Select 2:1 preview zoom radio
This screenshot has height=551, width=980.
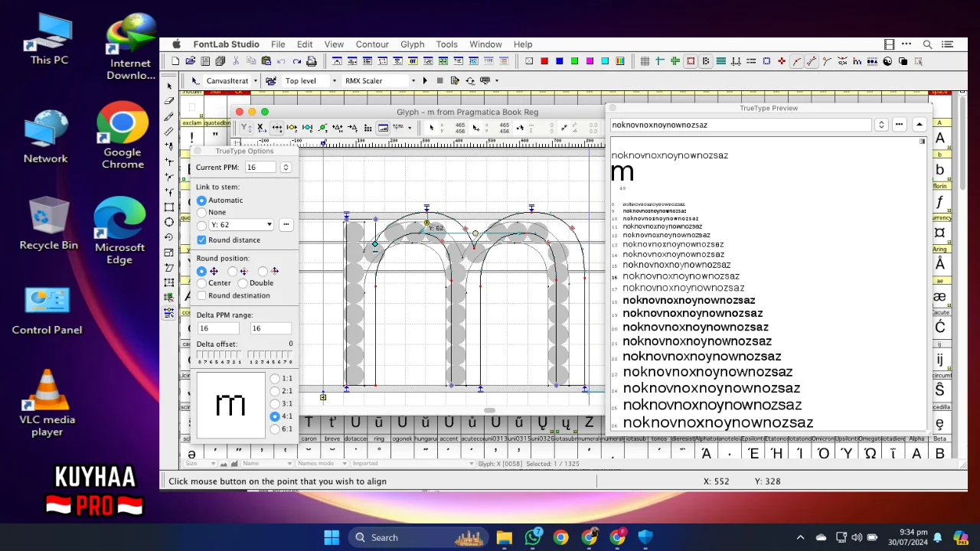tap(275, 390)
